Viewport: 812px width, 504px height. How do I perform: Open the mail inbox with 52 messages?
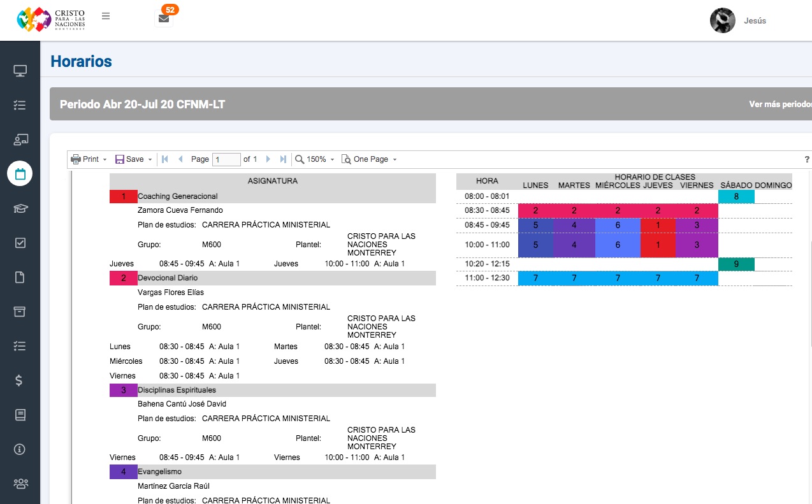[x=164, y=18]
